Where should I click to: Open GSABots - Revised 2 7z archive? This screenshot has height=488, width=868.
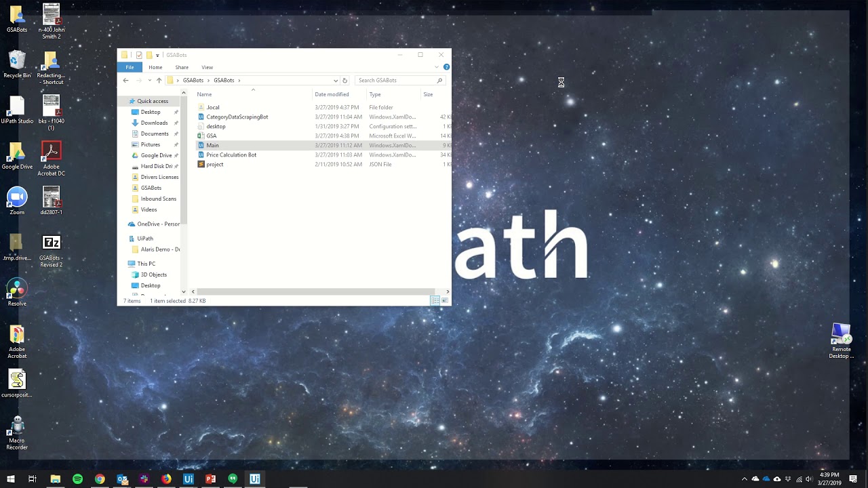(52, 250)
